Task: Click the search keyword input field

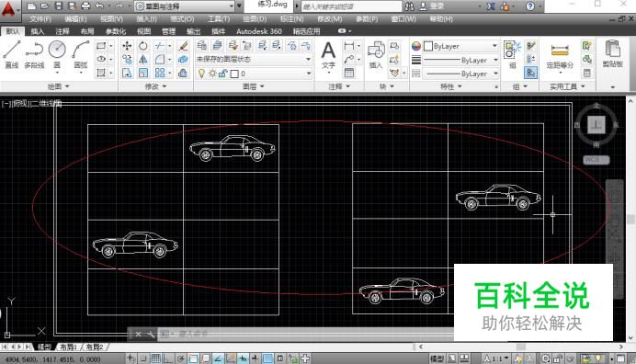Action: tap(351, 6)
